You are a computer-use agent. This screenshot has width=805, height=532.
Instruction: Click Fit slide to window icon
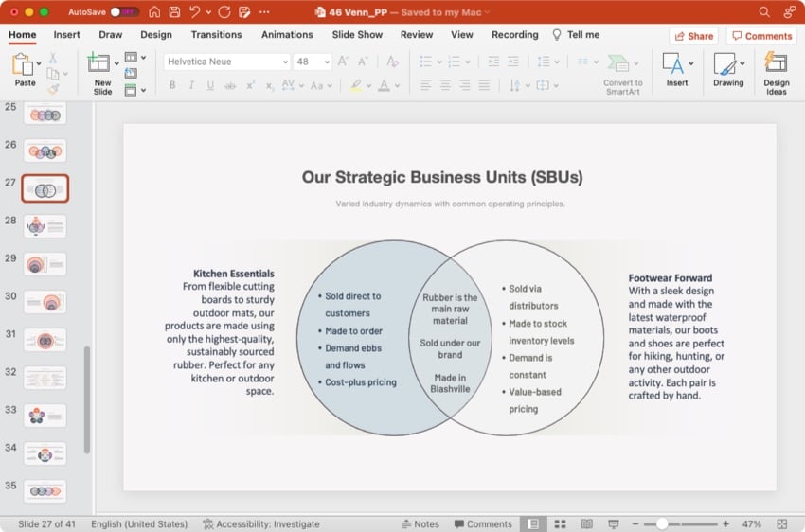coord(781,523)
